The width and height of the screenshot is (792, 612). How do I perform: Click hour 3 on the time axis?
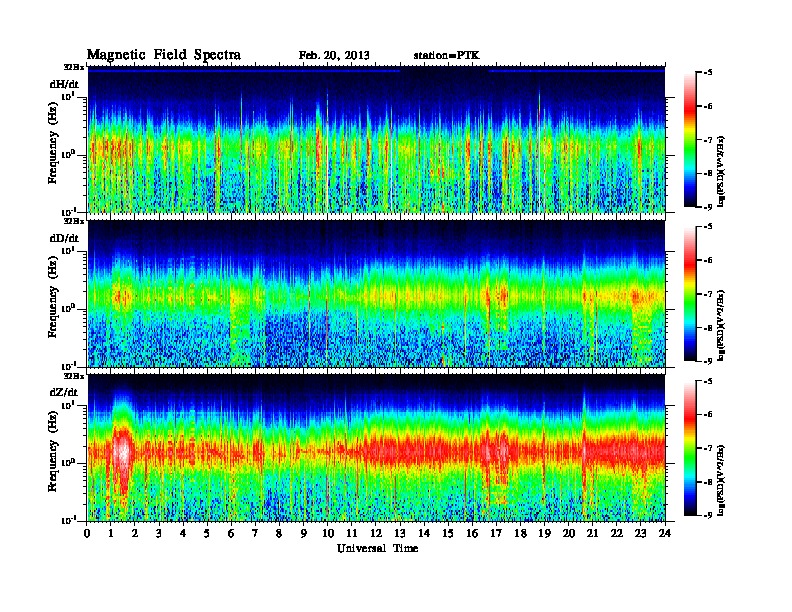[159, 534]
